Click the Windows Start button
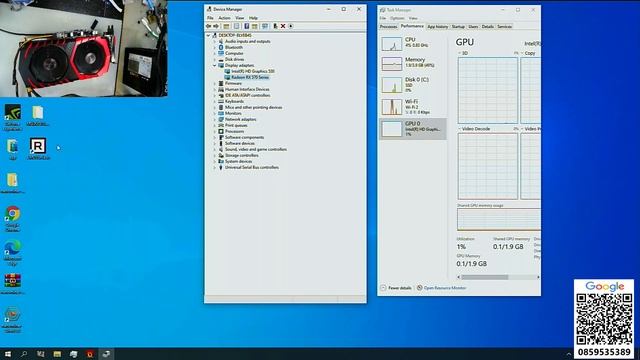The height and width of the screenshot is (360, 640). (7, 354)
